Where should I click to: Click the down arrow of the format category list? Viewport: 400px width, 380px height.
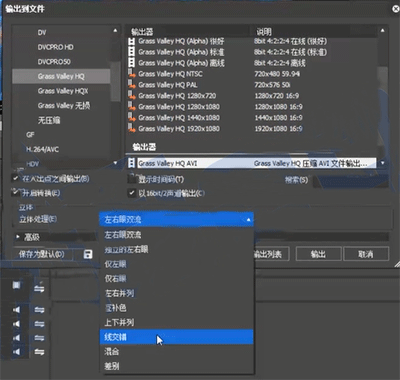[x=115, y=163]
